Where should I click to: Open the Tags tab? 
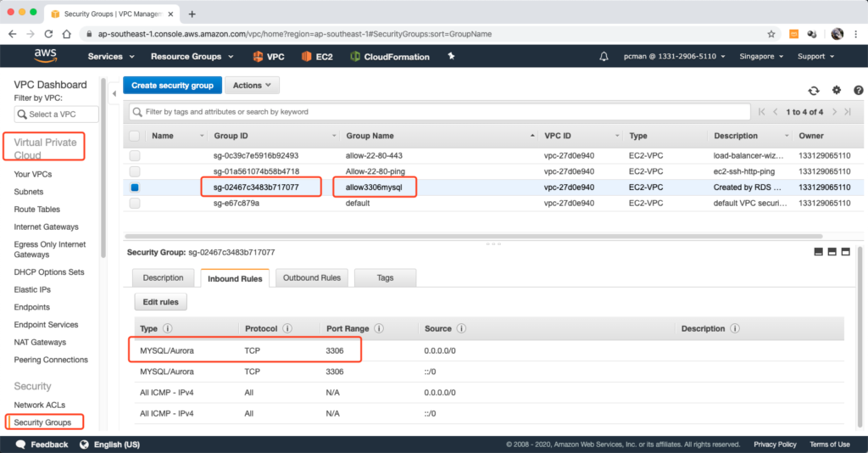click(x=385, y=278)
